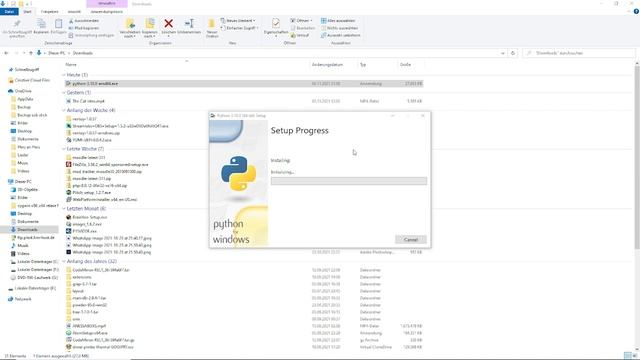Open Schnellzugriff in the navigation pane
Screen dimensions: 640x360
[x=27, y=69]
